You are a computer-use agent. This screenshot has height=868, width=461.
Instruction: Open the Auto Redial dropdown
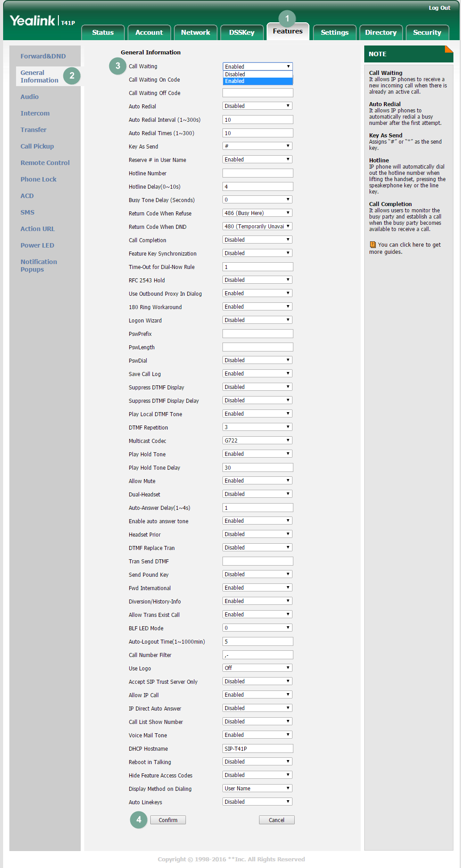[x=257, y=106]
